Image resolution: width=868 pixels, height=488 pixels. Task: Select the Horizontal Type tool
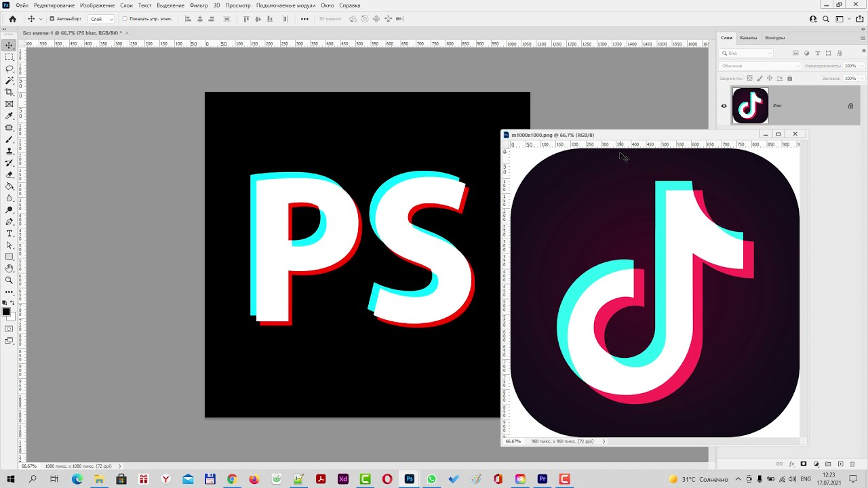9,233
